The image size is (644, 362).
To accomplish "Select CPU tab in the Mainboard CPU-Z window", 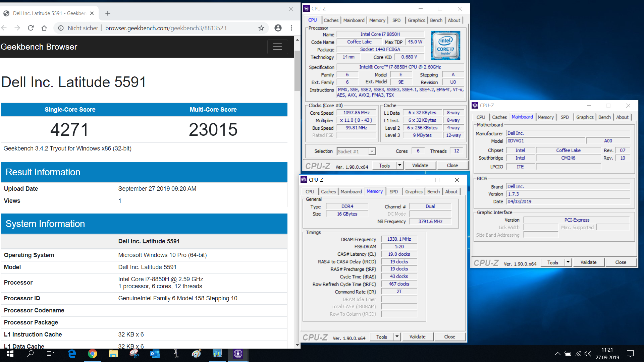I will click(x=481, y=117).
